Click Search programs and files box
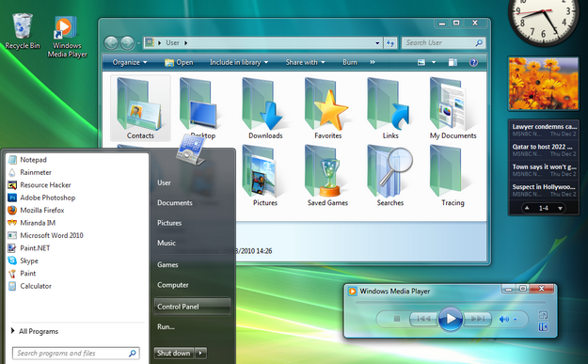Screen dimensions: 588x364 coord(76,353)
